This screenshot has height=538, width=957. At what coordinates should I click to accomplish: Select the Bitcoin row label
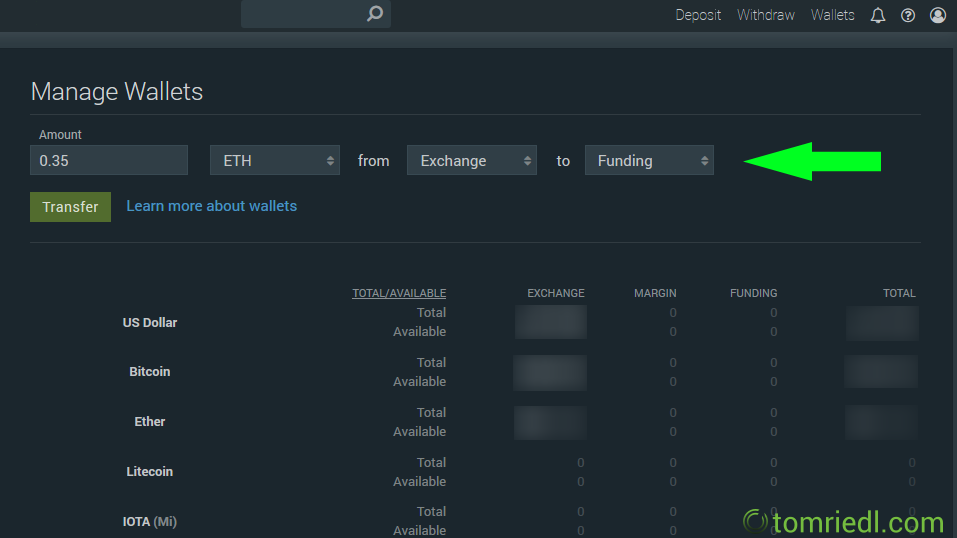[x=150, y=371]
